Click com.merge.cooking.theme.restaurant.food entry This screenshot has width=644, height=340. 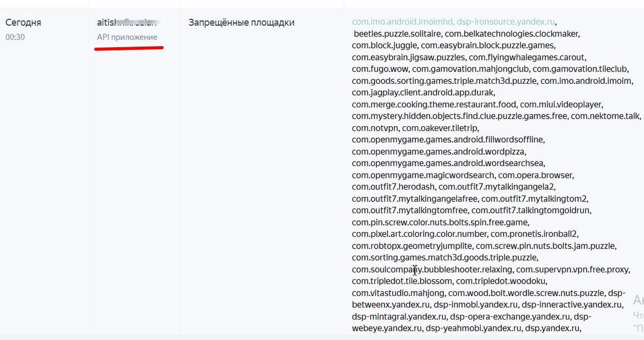tap(434, 105)
